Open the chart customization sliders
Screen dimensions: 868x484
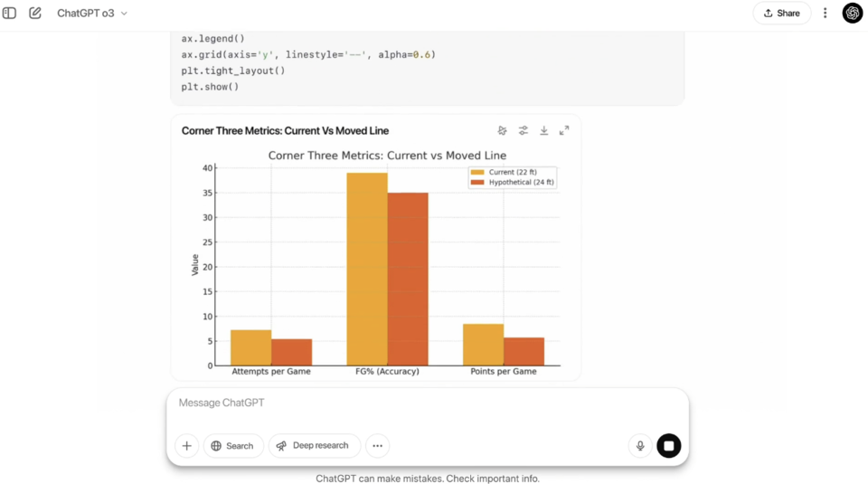[524, 131]
